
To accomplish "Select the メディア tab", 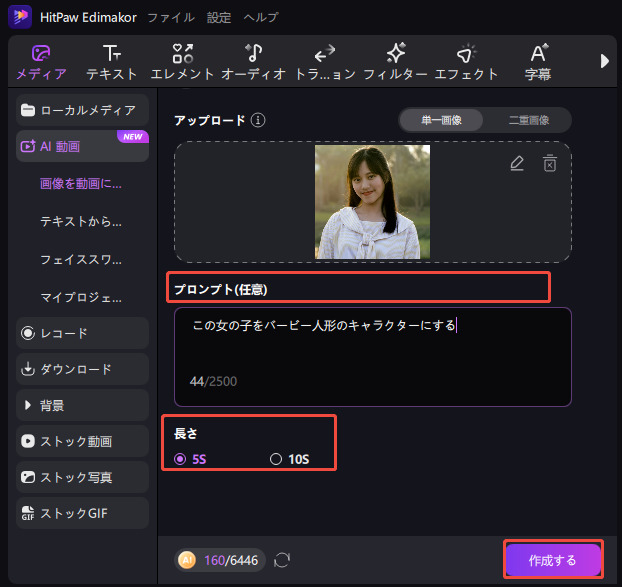I will [41, 62].
